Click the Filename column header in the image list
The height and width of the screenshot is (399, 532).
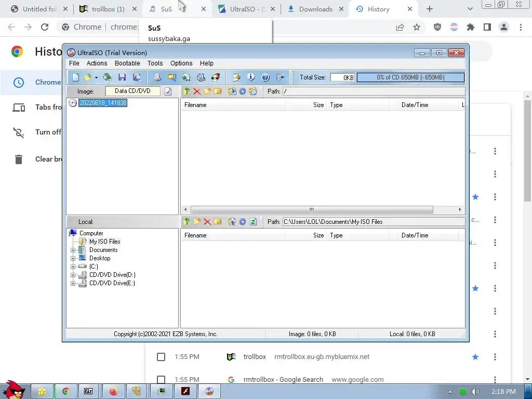(x=233, y=105)
